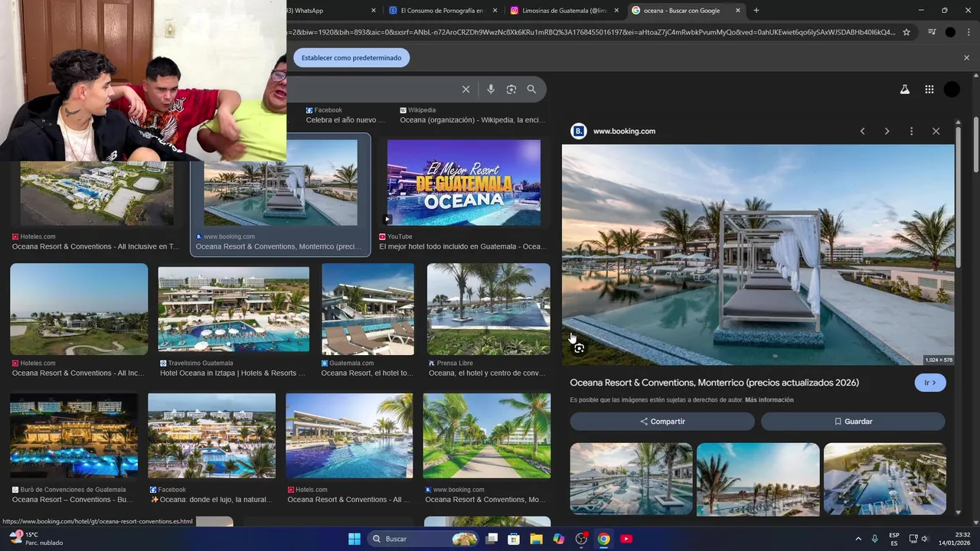The image size is (980, 551).
Task: Select the oceana - Buscar con Google tab
Action: 681,10
